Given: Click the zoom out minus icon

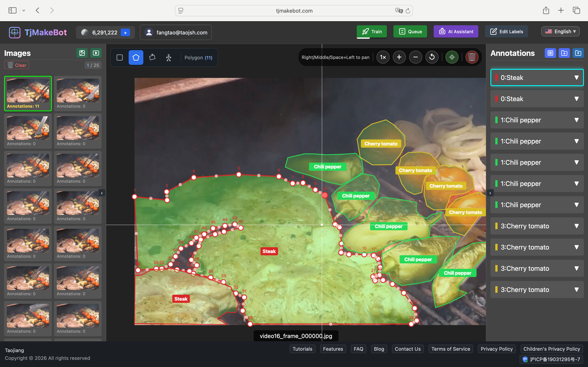Looking at the screenshot, I should click(x=415, y=57).
